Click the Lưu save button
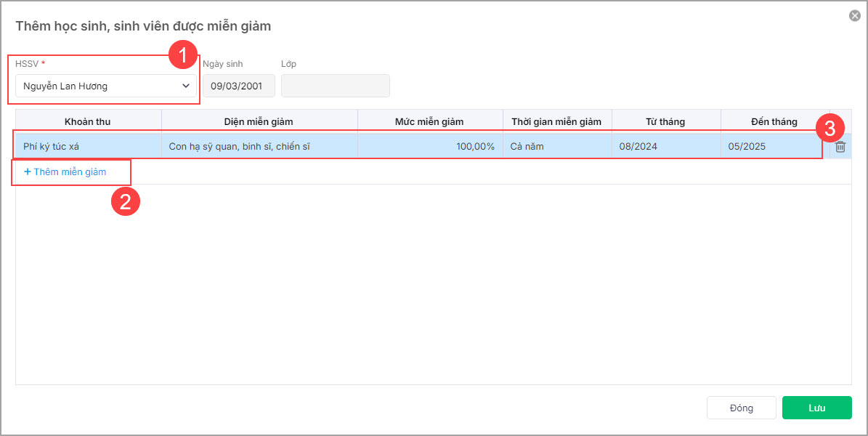This screenshot has width=868, height=436. click(816, 408)
